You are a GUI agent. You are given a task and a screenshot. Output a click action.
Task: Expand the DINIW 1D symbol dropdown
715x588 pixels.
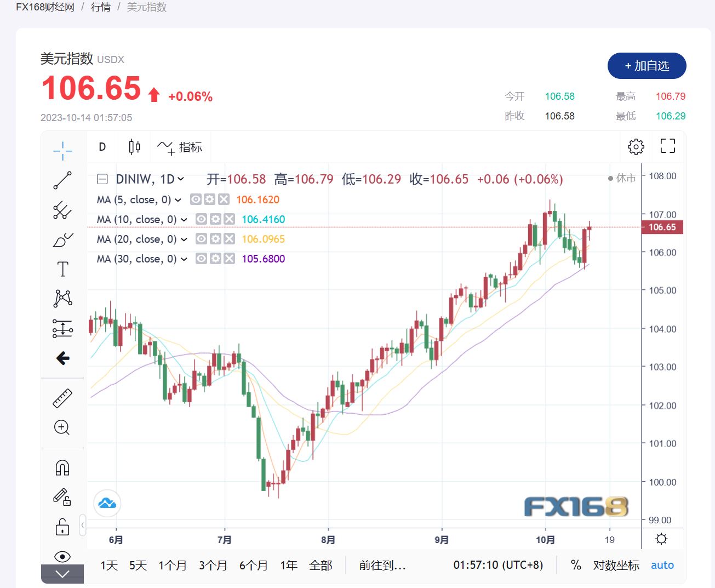point(181,179)
